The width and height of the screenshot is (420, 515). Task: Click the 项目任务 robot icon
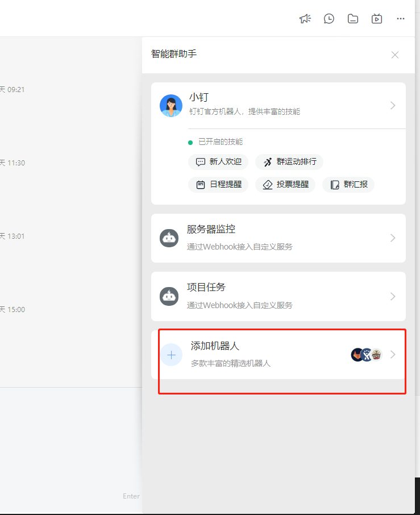click(169, 296)
